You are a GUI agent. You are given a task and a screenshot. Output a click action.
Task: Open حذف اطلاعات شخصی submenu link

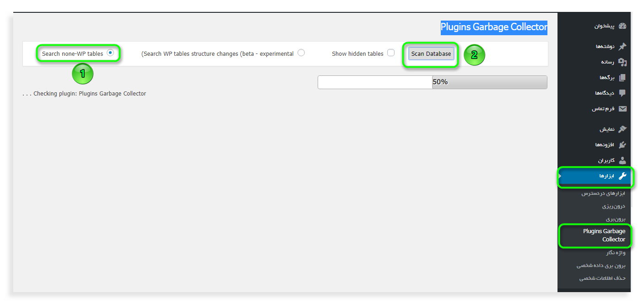602,278
